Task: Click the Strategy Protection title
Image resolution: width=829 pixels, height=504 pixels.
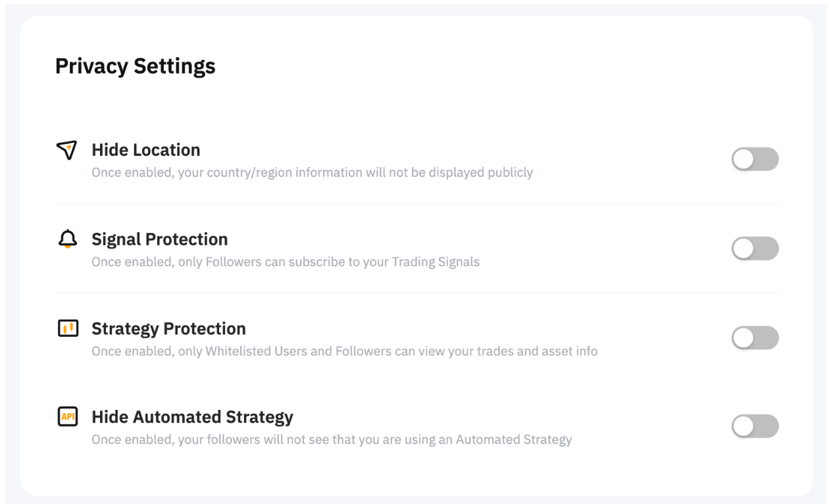Action: click(x=168, y=328)
